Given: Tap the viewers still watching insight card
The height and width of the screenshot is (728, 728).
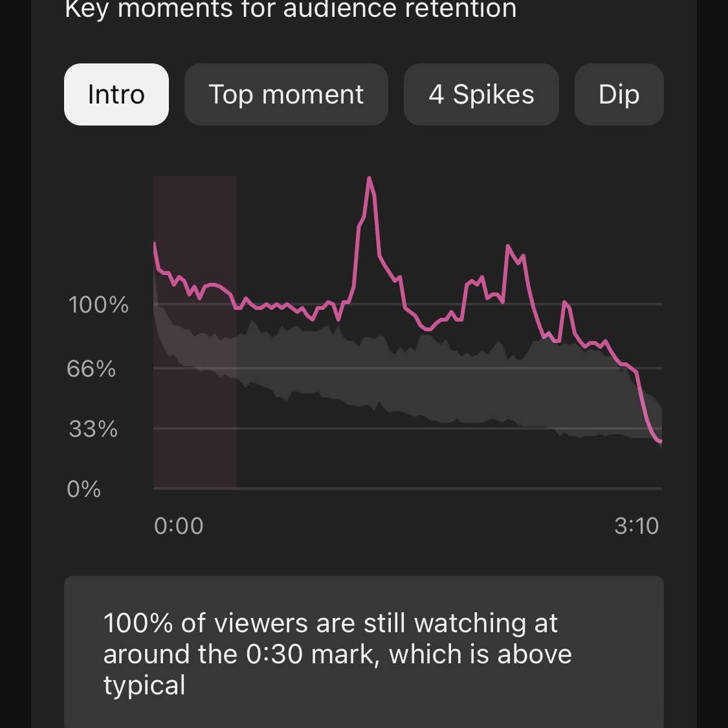Looking at the screenshot, I should (x=364, y=654).
